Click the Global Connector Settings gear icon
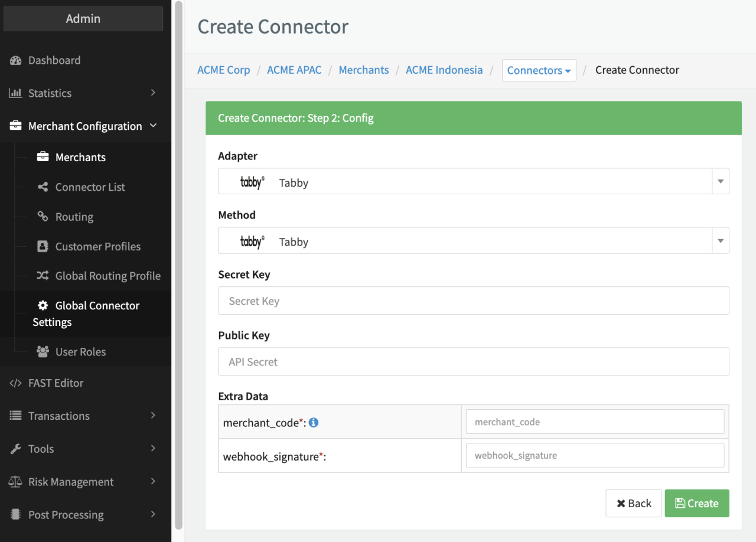Viewport: 756px width, 542px height. coord(43,305)
